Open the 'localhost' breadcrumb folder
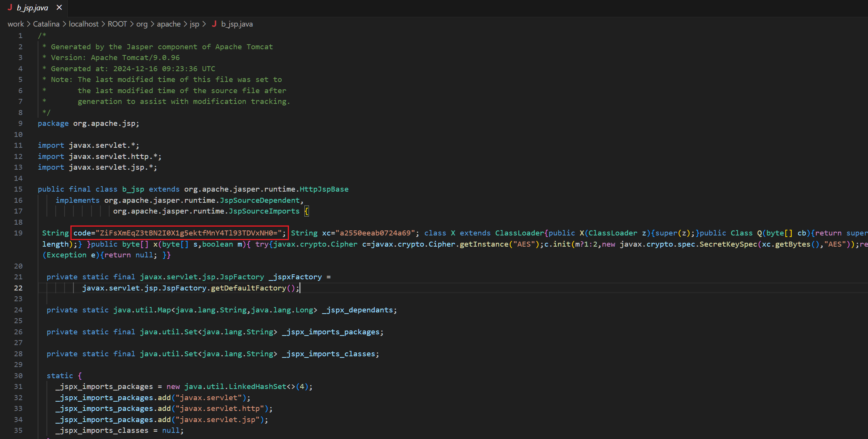Screen dimensions: 868x439 (x=83, y=24)
